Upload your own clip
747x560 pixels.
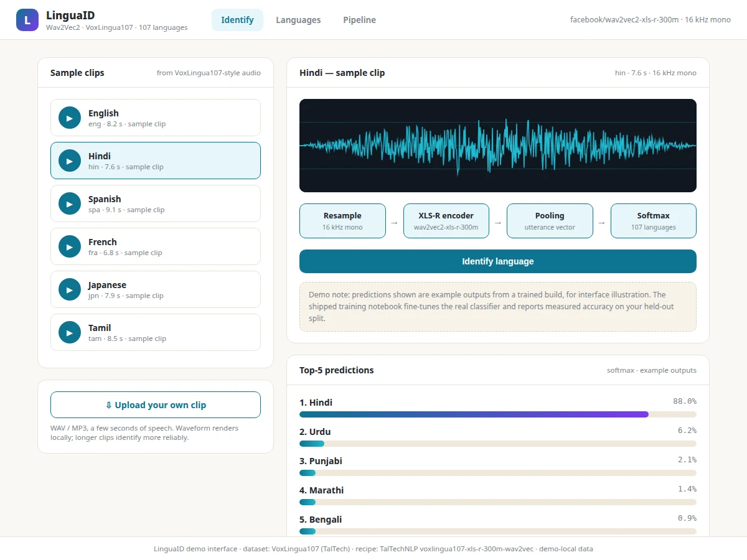156,405
